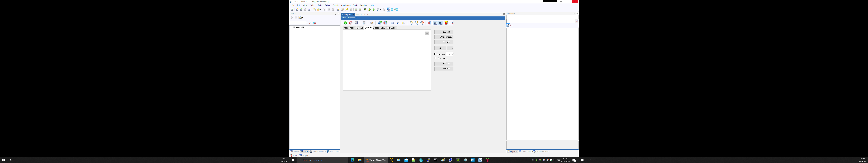The width and height of the screenshot is (868, 163).
Task: Open the Data / Tables panel tab
Action: 333,152
